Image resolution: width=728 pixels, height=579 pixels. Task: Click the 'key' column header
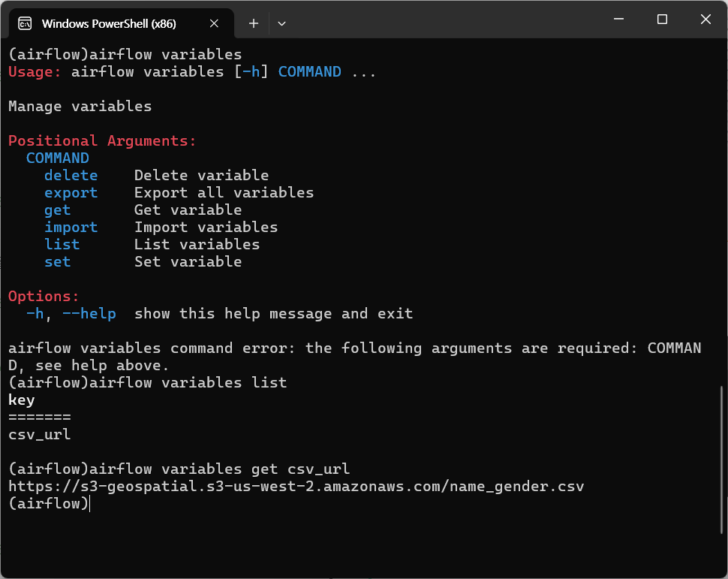[x=21, y=400]
